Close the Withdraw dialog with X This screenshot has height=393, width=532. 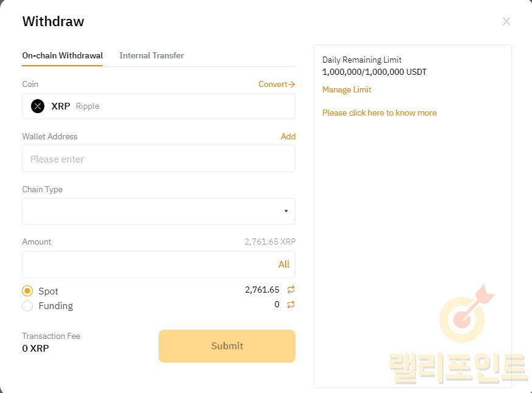point(506,22)
